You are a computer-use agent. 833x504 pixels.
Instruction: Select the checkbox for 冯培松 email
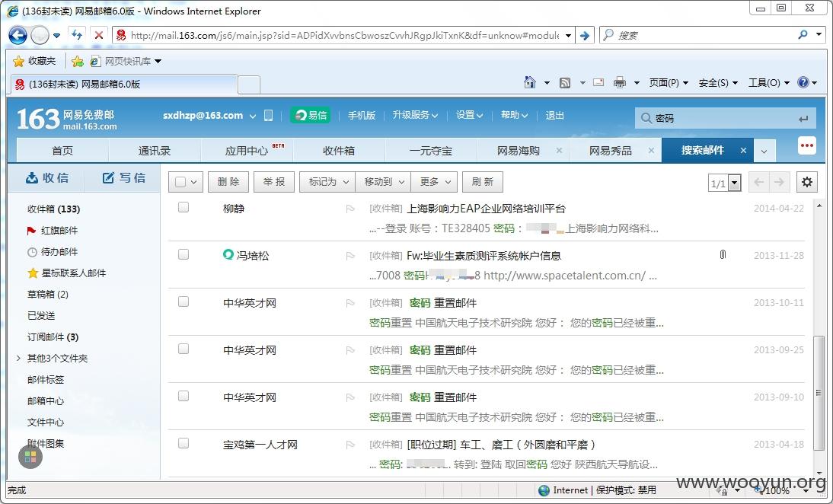pos(184,254)
